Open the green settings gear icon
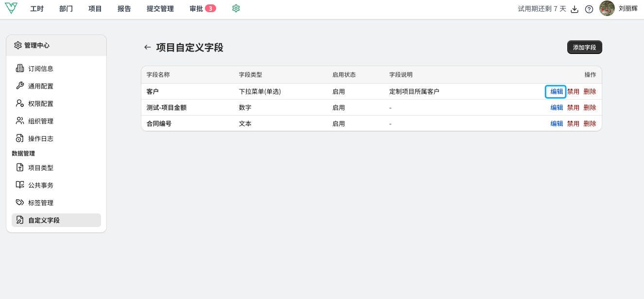The width and height of the screenshot is (644, 299). coord(236,8)
